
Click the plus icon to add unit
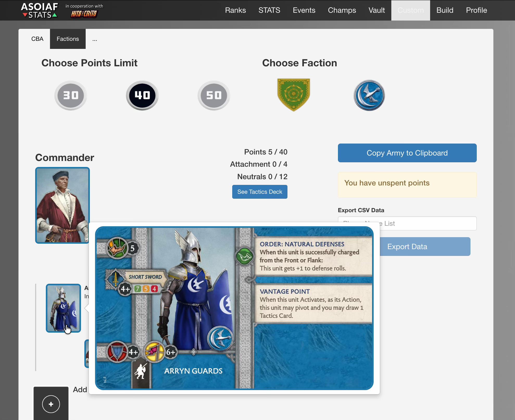click(51, 404)
